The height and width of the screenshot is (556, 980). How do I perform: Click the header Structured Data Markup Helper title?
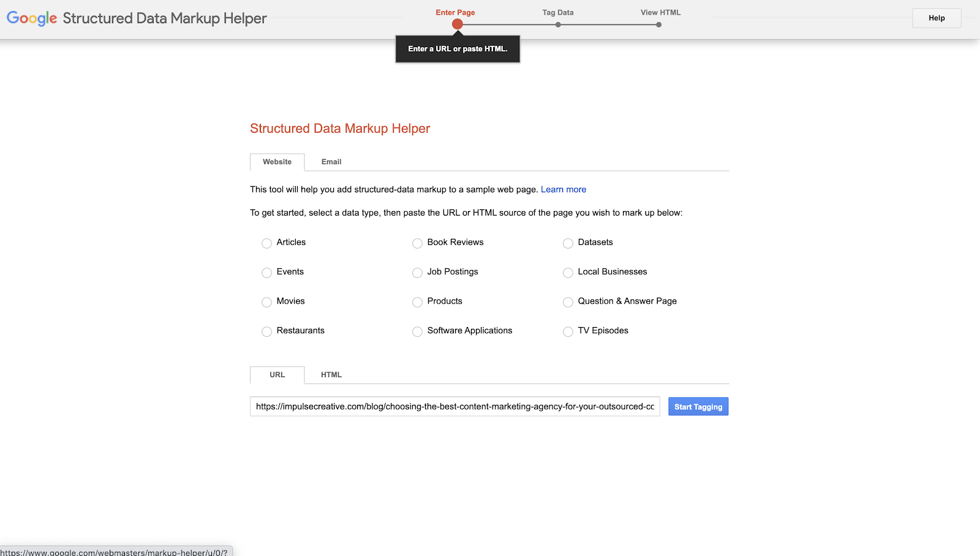(x=165, y=18)
